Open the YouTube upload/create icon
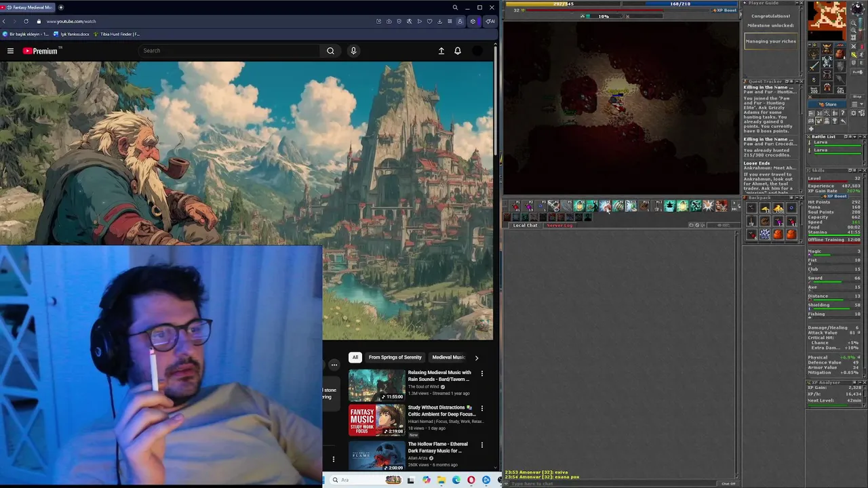The width and height of the screenshot is (868, 488). 441,51
